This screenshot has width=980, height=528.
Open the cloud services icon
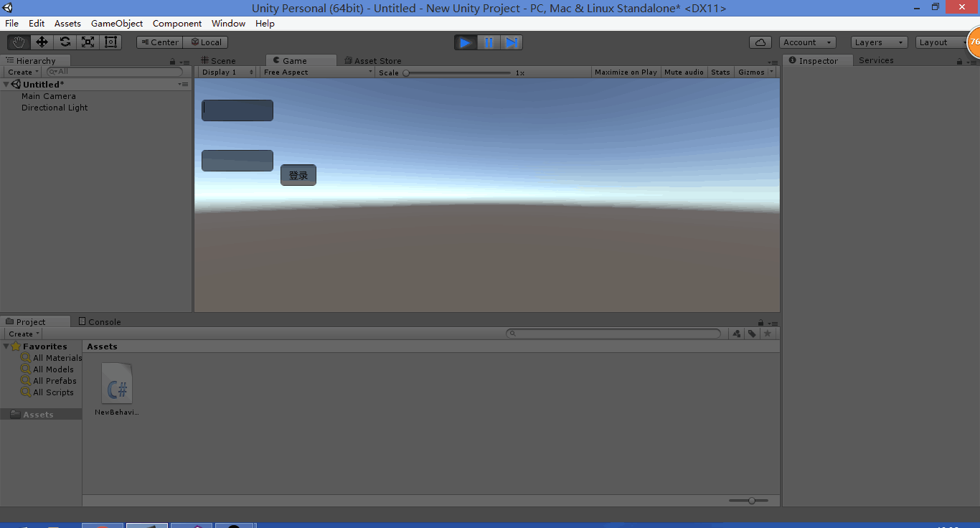760,42
